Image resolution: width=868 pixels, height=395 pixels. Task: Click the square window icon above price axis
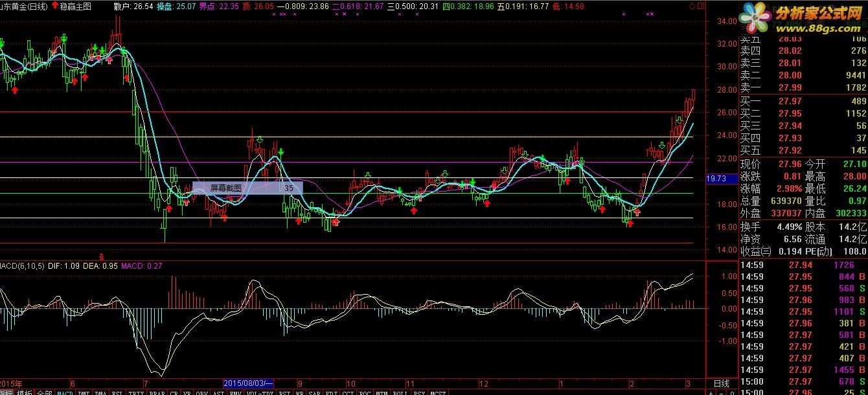(x=701, y=6)
